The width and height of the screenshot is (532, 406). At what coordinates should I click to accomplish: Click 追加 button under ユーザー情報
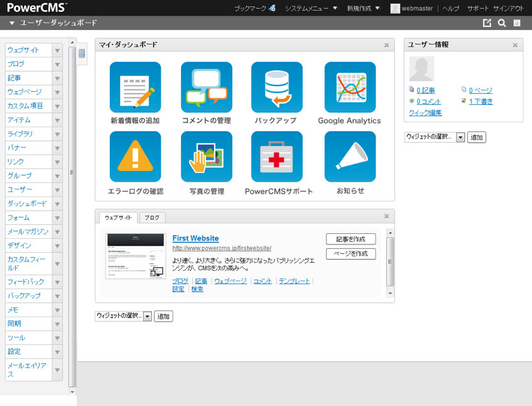click(x=477, y=137)
